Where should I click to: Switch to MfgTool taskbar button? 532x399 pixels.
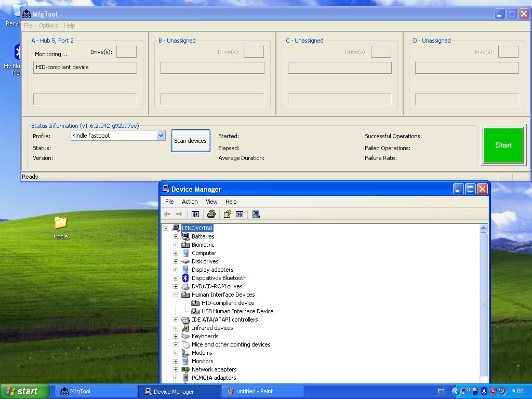[x=96, y=391]
